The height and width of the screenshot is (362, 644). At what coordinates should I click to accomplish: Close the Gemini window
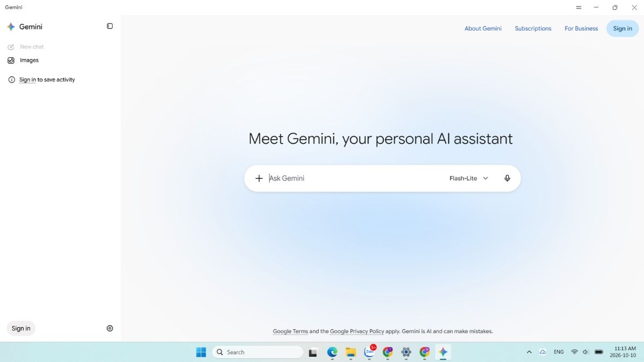tap(634, 8)
